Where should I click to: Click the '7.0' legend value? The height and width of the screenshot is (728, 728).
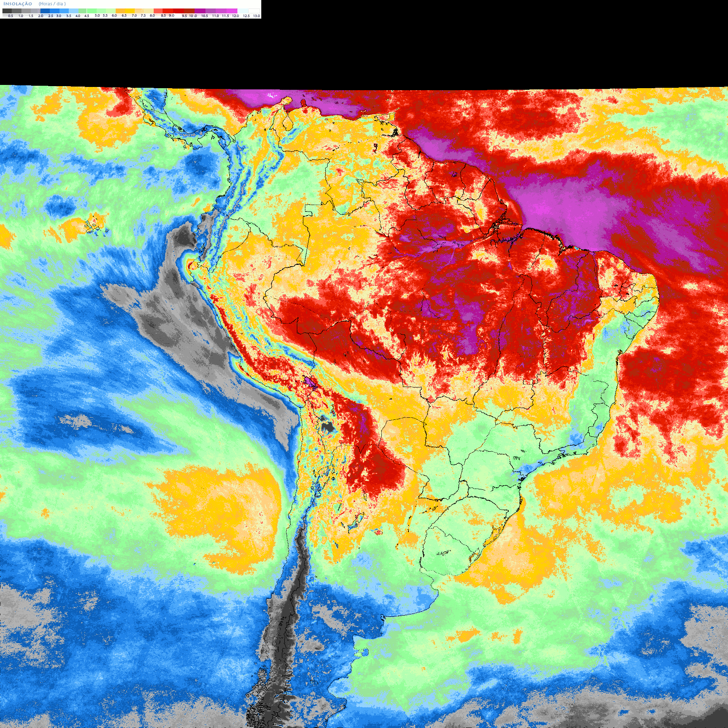point(134,15)
